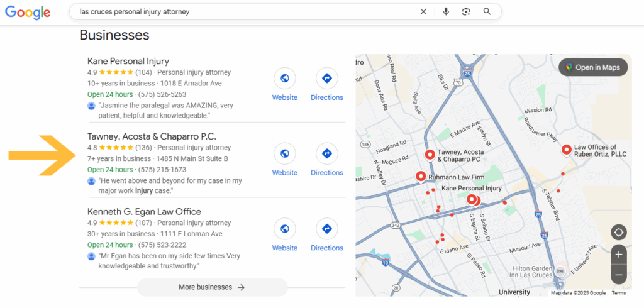Click the magnifying glass search icon
Screen dimensions: 644x308
coord(487,11)
